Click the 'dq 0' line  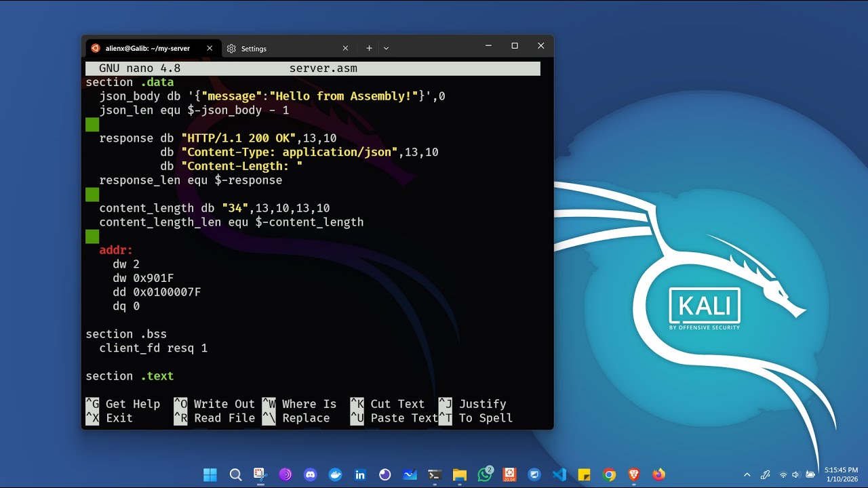[x=126, y=306]
